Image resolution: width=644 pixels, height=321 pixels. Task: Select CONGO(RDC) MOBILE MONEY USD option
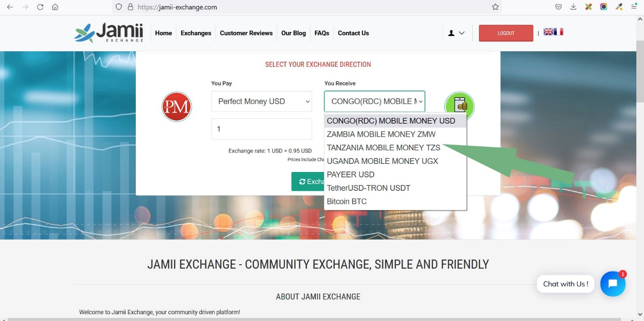[x=395, y=121]
